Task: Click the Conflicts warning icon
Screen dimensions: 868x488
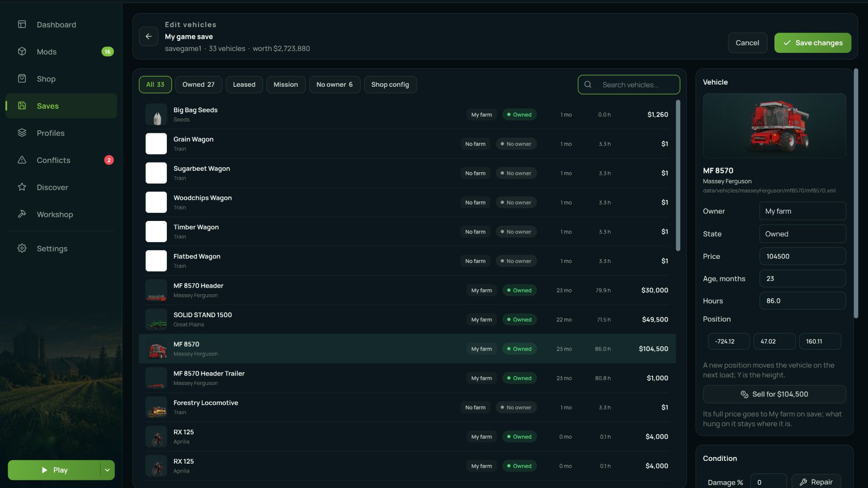Action: point(22,160)
